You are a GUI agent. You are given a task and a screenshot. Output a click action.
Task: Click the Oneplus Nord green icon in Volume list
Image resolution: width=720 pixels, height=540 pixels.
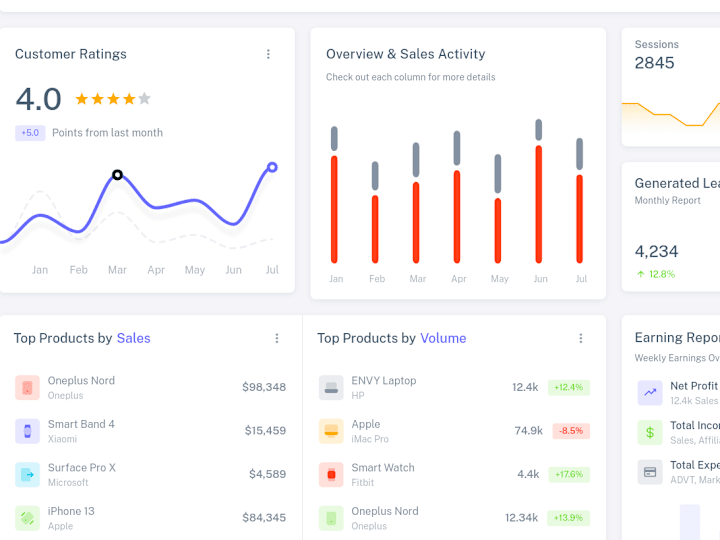point(331,518)
